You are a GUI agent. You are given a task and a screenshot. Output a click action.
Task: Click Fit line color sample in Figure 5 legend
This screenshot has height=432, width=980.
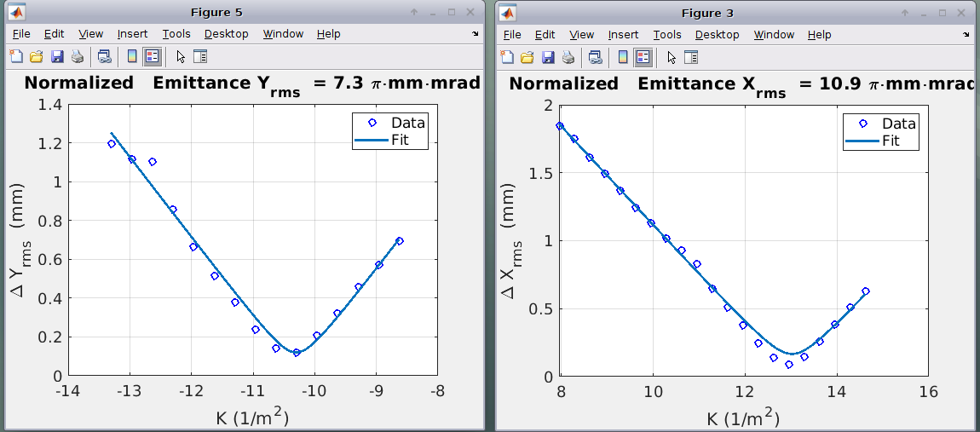click(x=372, y=141)
